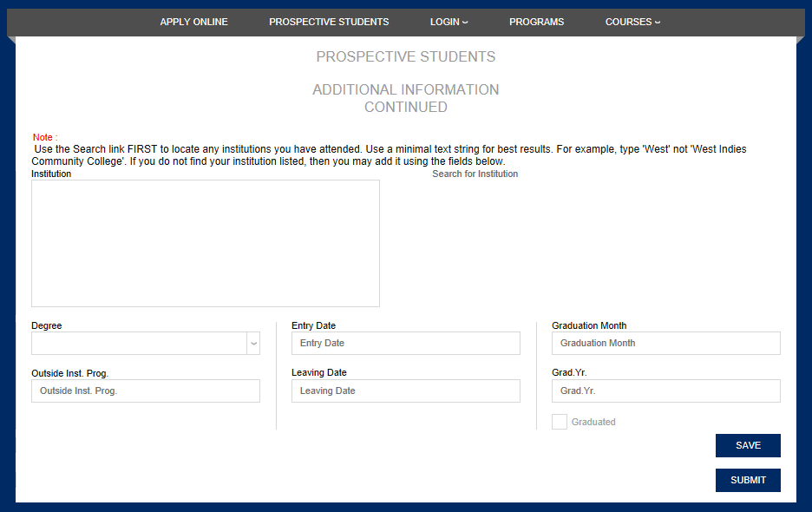
Task: Open the Search for Institution link
Action: [475, 173]
